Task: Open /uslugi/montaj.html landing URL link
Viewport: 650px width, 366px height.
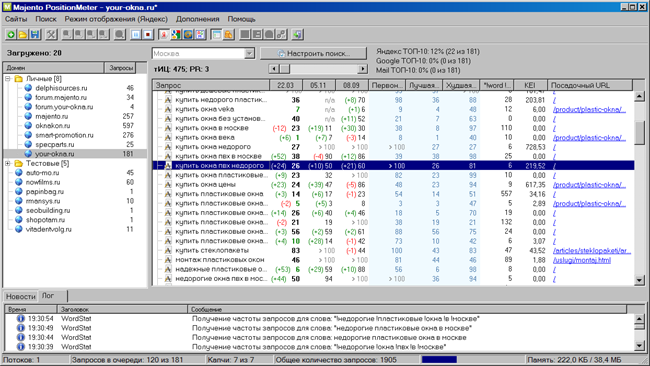Action: 582,260
